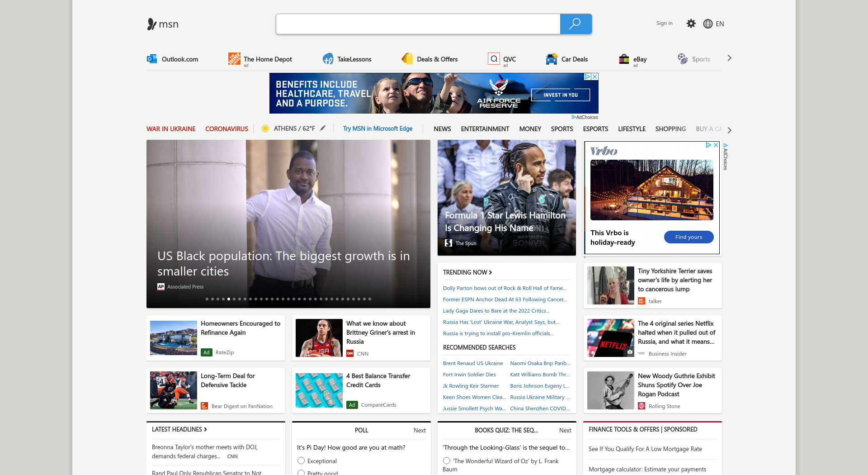Close the Air Force Reserve banner ad

coord(595,77)
